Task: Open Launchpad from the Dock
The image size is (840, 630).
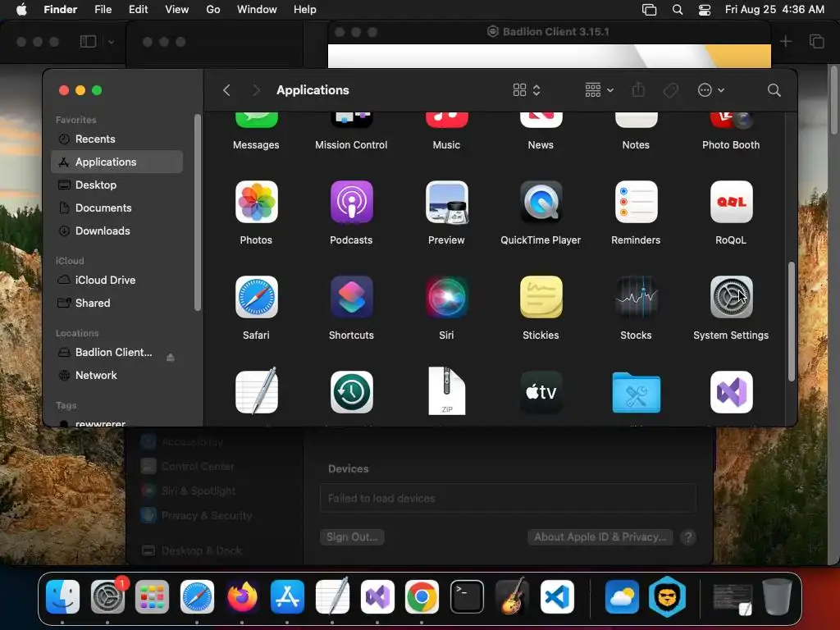Action: tap(152, 596)
